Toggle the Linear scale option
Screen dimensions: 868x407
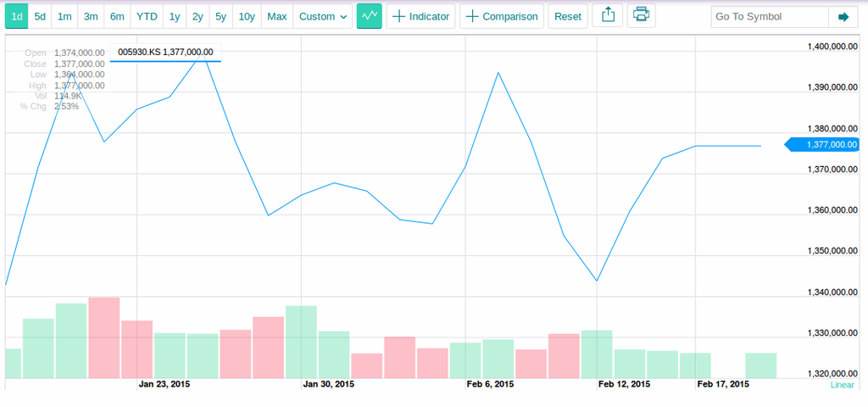(x=842, y=385)
